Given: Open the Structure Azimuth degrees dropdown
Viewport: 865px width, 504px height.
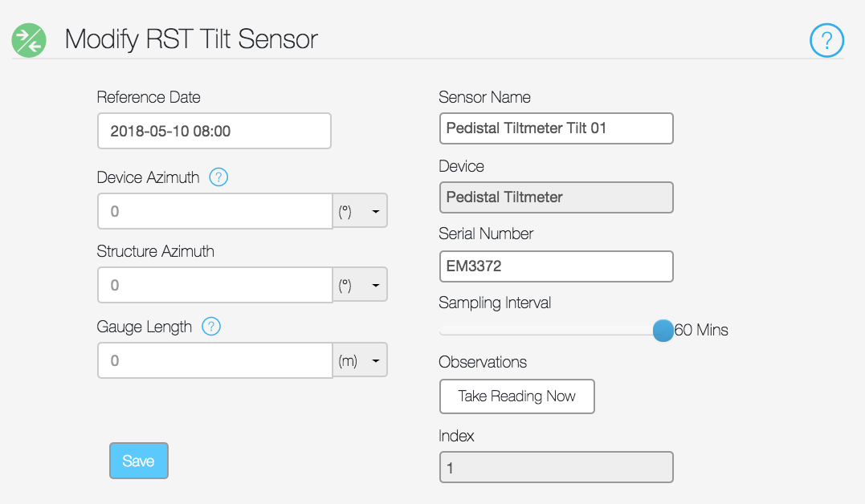Looking at the screenshot, I should [x=359, y=284].
